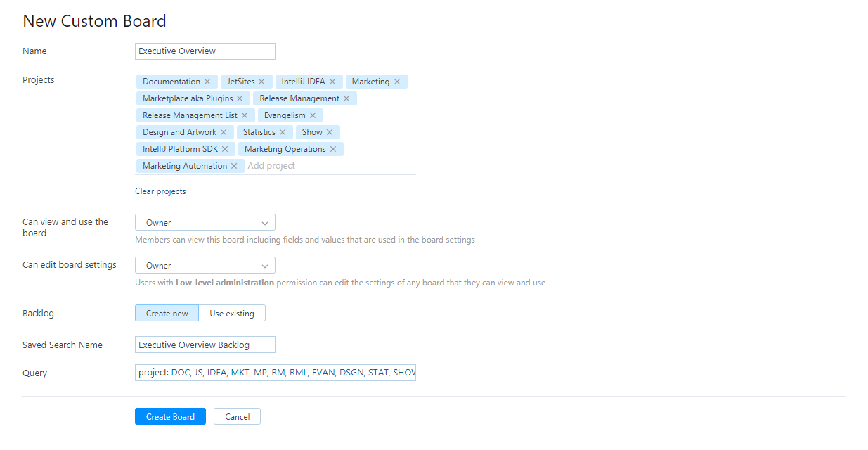Remove the Release Management tag
Viewport: 868px width, 450px height.
pos(346,98)
